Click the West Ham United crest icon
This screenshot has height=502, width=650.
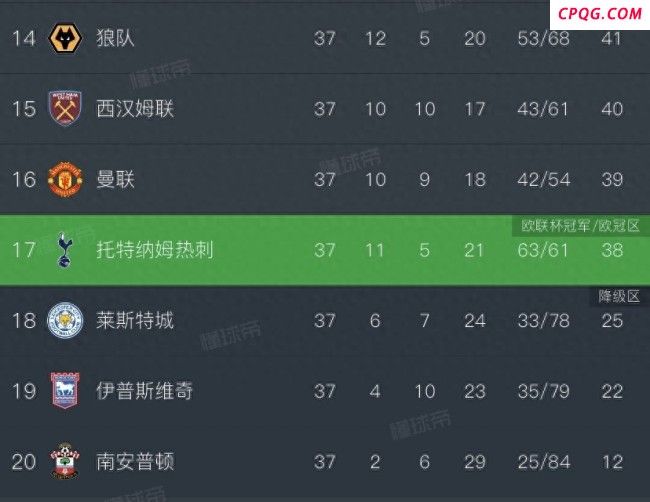pyautogui.click(x=65, y=108)
